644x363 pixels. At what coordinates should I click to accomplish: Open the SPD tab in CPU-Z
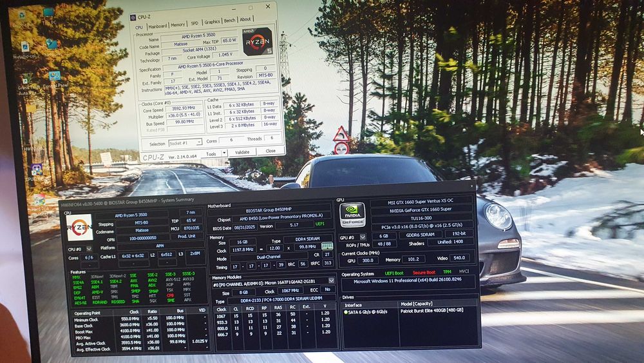[194, 23]
